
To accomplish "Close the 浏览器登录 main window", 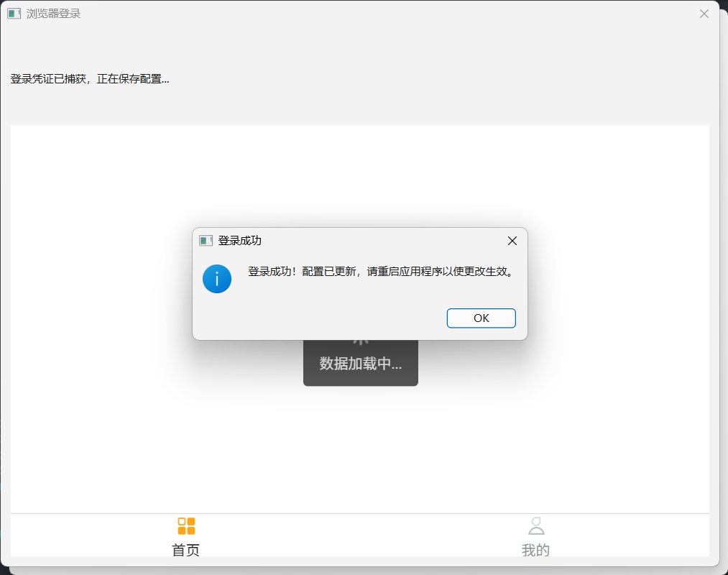I will pos(704,14).
